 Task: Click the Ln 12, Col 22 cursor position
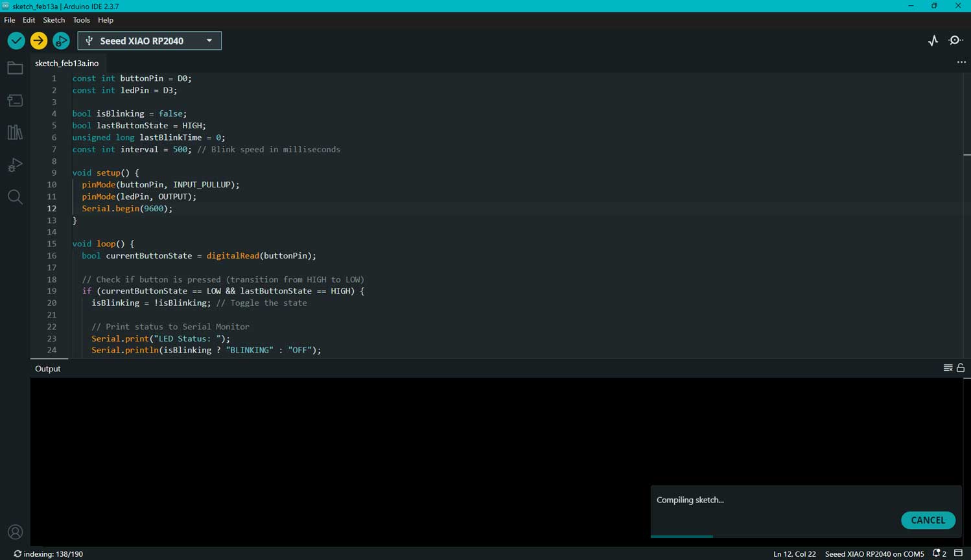point(795,554)
